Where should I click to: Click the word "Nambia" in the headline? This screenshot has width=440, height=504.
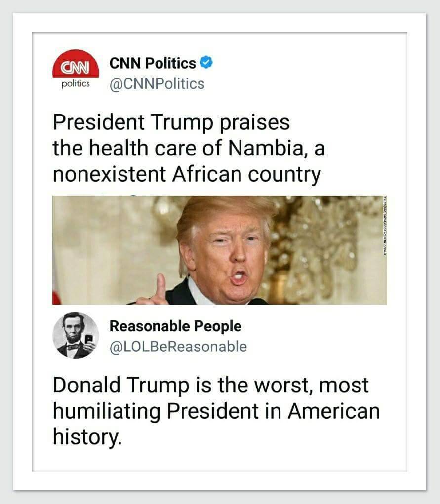[x=271, y=149]
